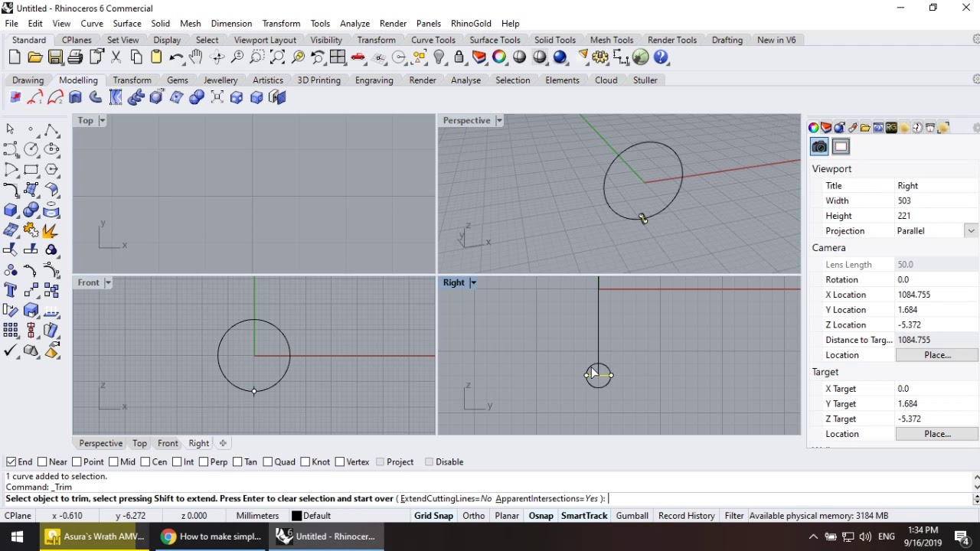Click the Windows Start button
This screenshot has height=551, width=980.
(x=17, y=536)
